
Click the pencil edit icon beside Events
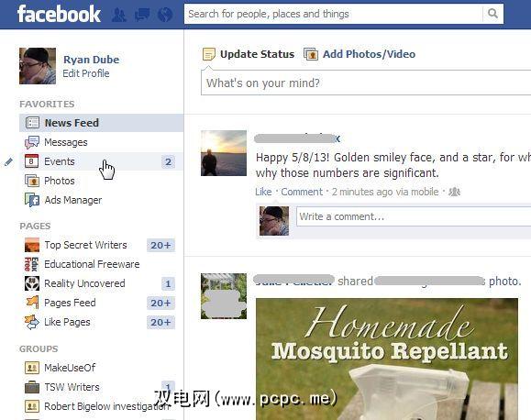click(x=9, y=162)
